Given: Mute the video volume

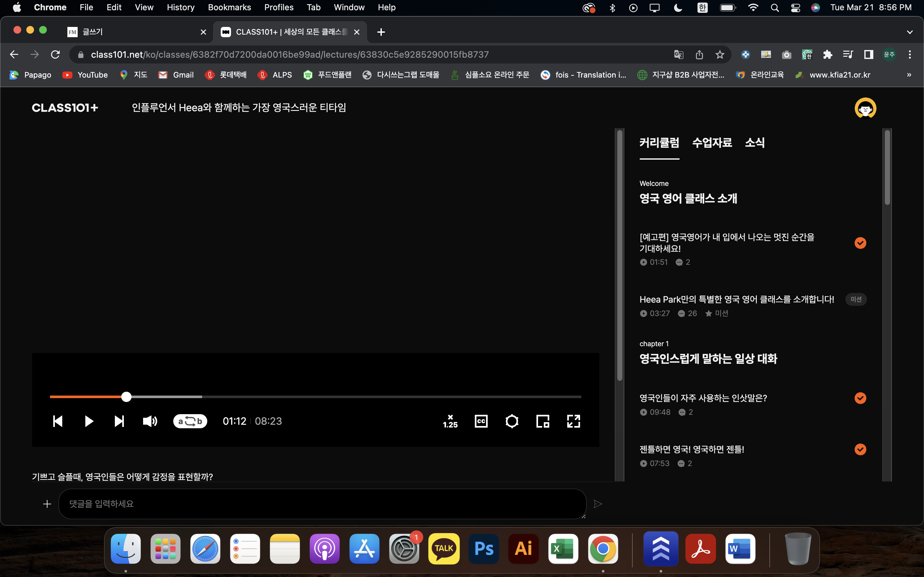Looking at the screenshot, I should coord(150,421).
